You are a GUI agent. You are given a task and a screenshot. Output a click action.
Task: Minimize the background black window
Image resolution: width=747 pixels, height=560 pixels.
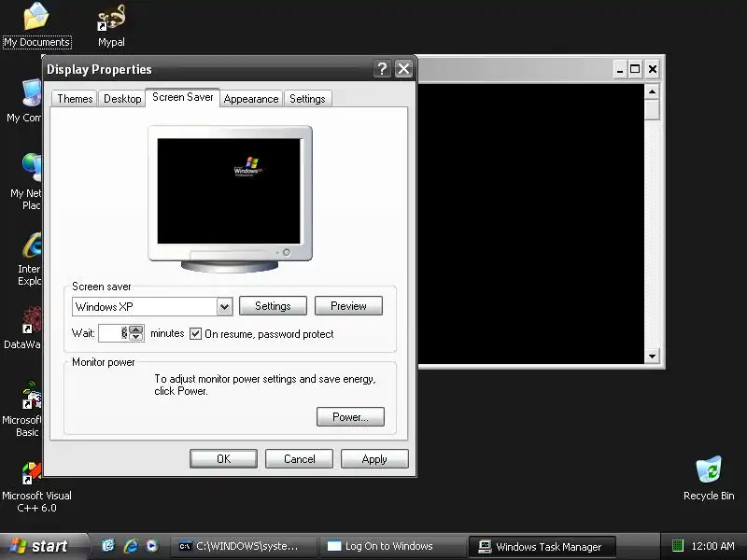click(x=619, y=69)
